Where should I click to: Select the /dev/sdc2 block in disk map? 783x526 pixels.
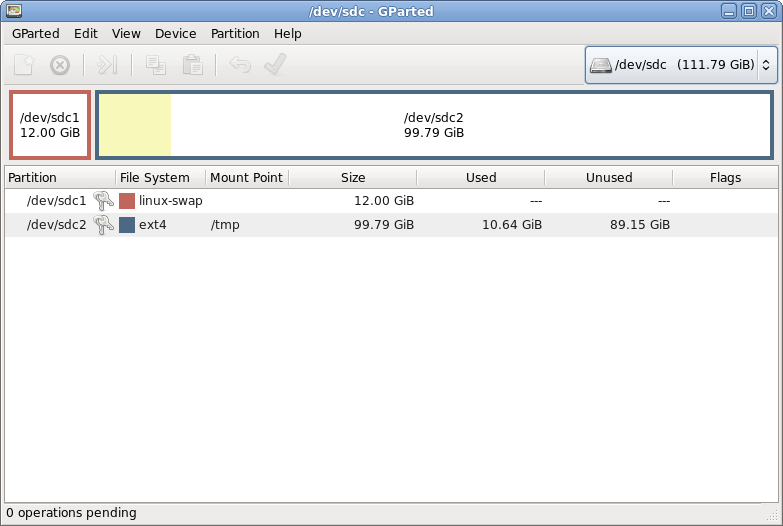(434, 125)
